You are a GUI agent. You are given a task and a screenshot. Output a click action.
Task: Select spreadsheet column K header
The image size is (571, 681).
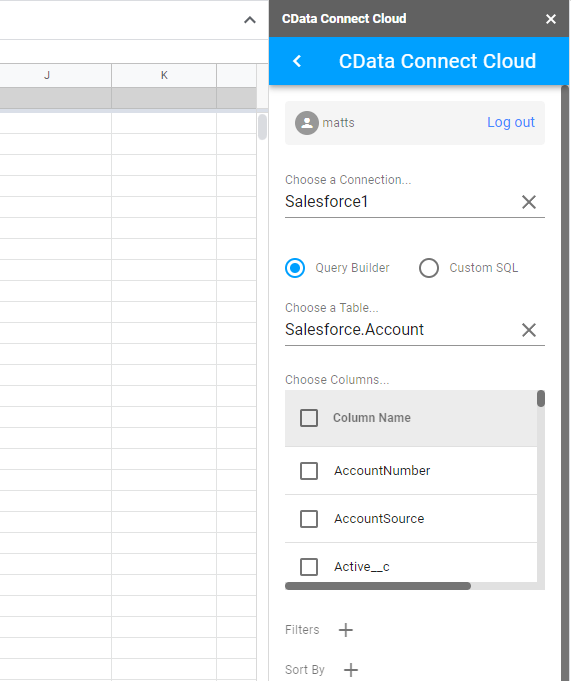(164, 75)
